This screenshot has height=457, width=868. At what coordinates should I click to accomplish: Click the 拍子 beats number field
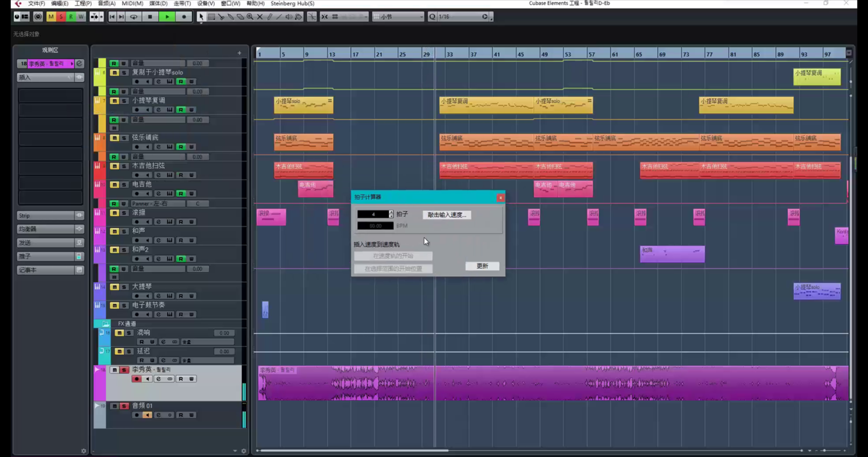tap(373, 214)
